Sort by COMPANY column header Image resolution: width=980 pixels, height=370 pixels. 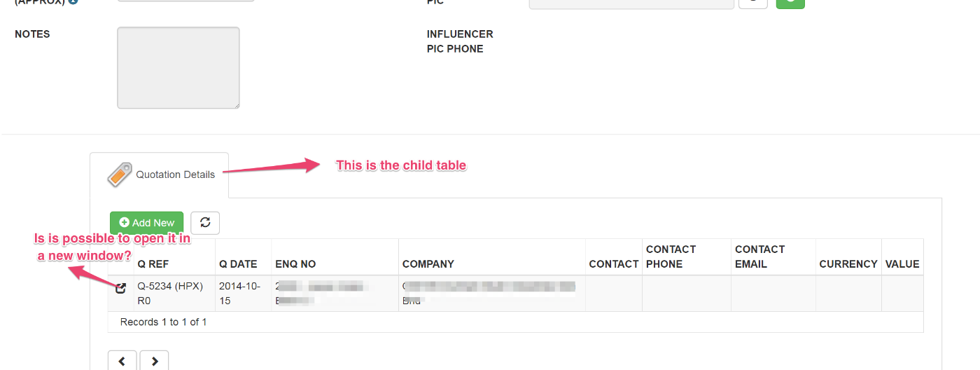pos(428,264)
